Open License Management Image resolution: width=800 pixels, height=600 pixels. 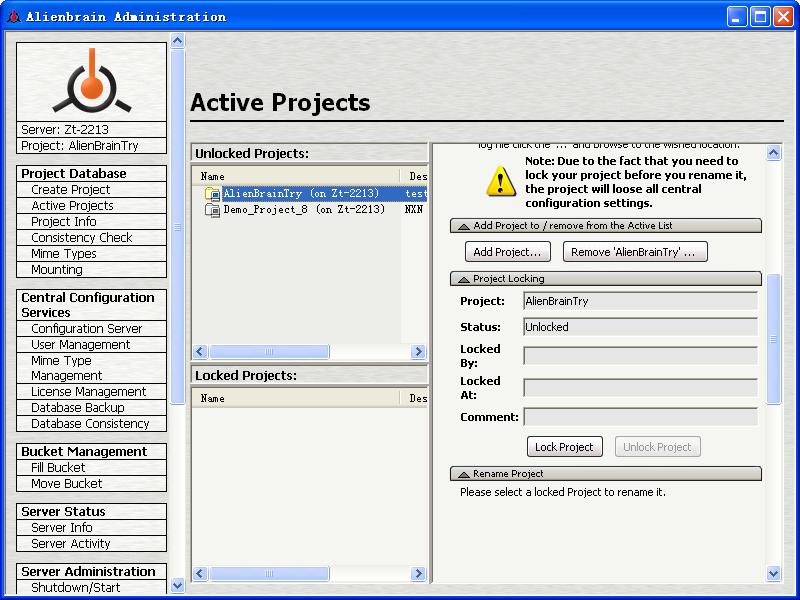coord(92,392)
